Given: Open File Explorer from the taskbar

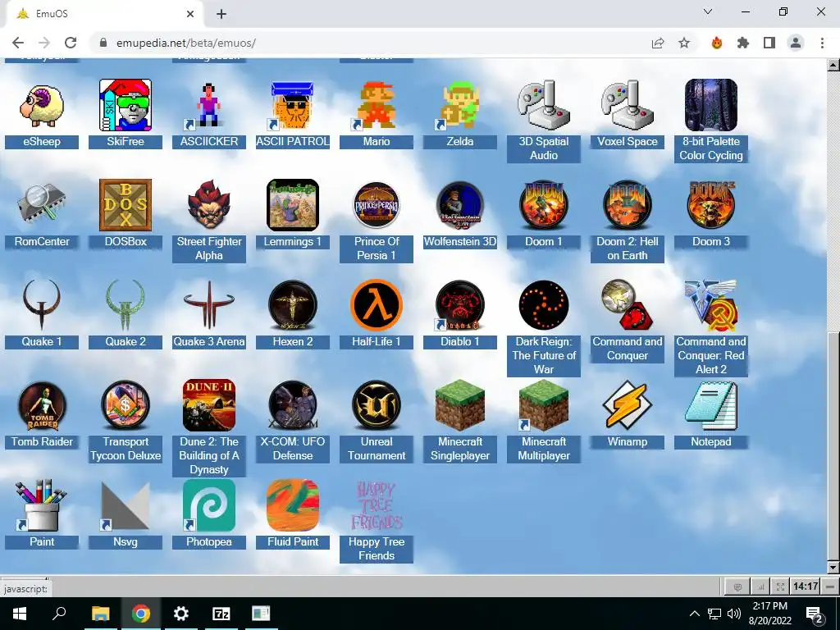Looking at the screenshot, I should pyautogui.click(x=100, y=614).
